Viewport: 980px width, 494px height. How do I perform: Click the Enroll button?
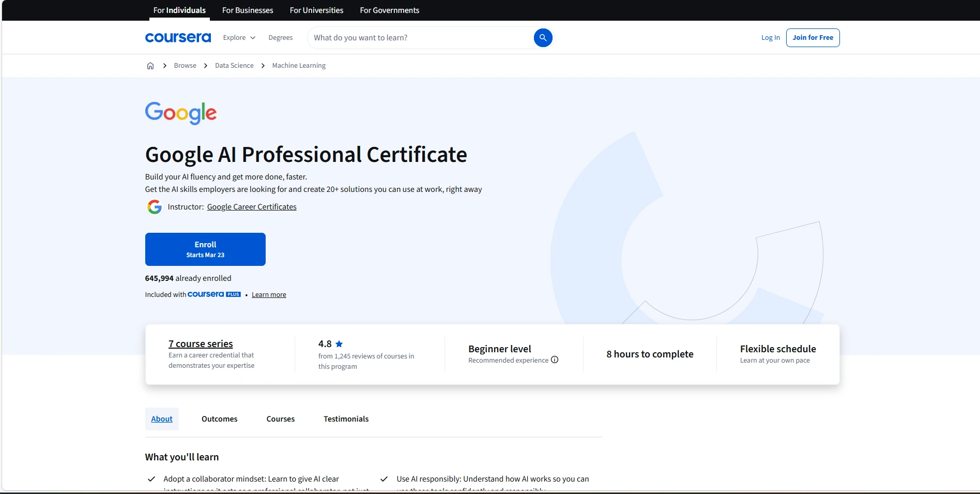point(205,249)
